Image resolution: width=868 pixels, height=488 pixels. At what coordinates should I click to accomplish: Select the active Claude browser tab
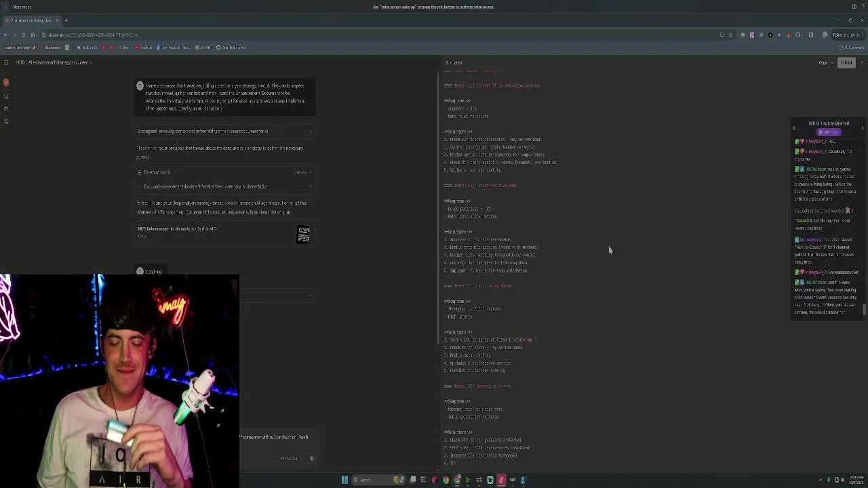[33, 20]
